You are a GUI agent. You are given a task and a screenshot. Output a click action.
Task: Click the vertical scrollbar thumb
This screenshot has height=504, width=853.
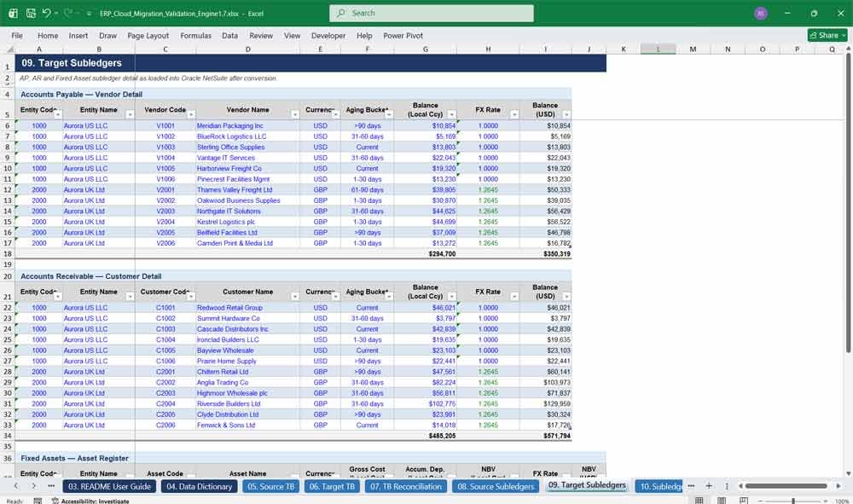point(848,203)
